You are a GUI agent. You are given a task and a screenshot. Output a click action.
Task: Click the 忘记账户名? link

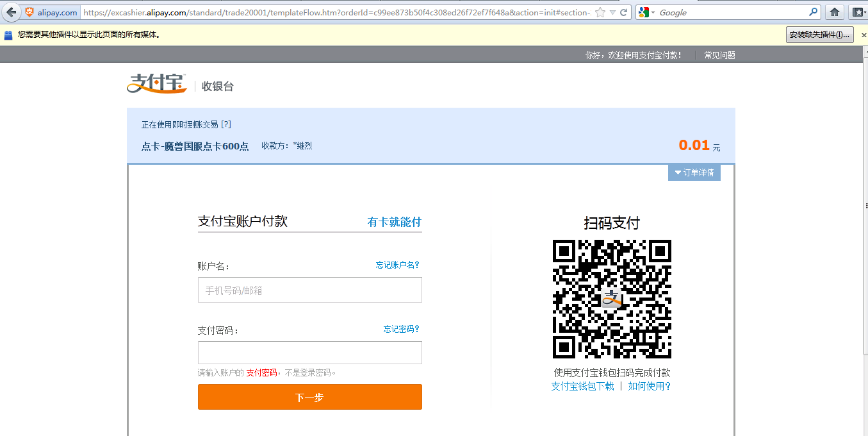click(397, 265)
